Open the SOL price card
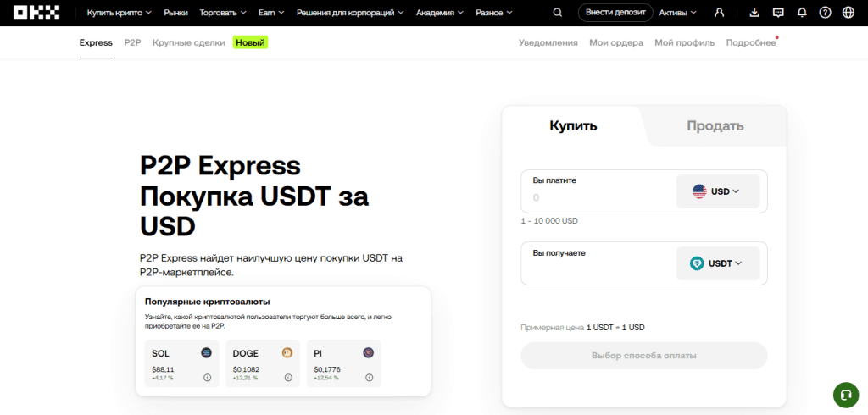 (x=182, y=363)
